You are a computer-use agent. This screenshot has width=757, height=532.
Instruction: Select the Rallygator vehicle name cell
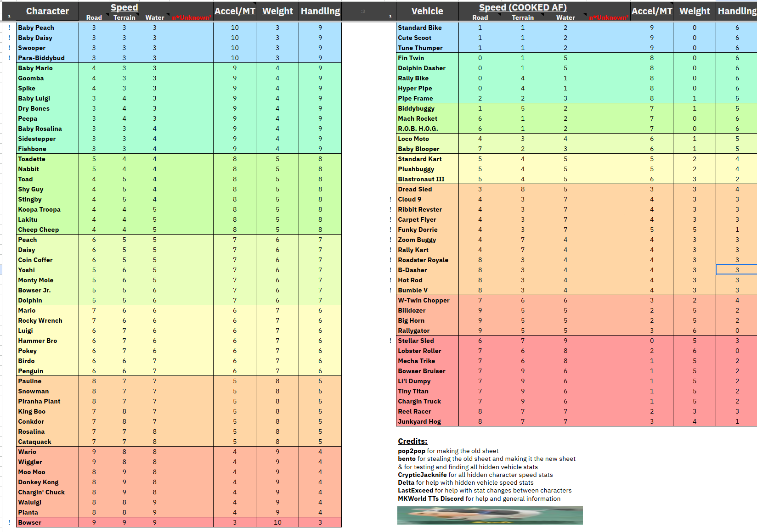coord(428,330)
